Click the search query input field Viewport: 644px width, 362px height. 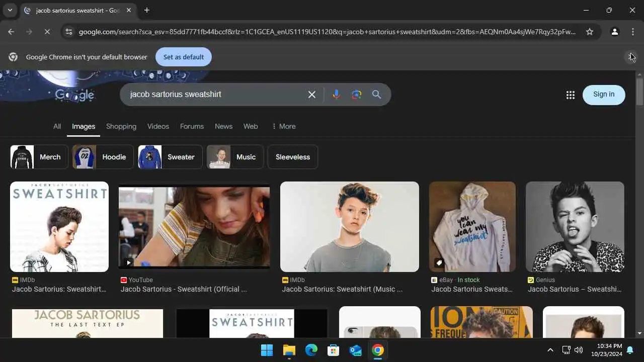216,95
